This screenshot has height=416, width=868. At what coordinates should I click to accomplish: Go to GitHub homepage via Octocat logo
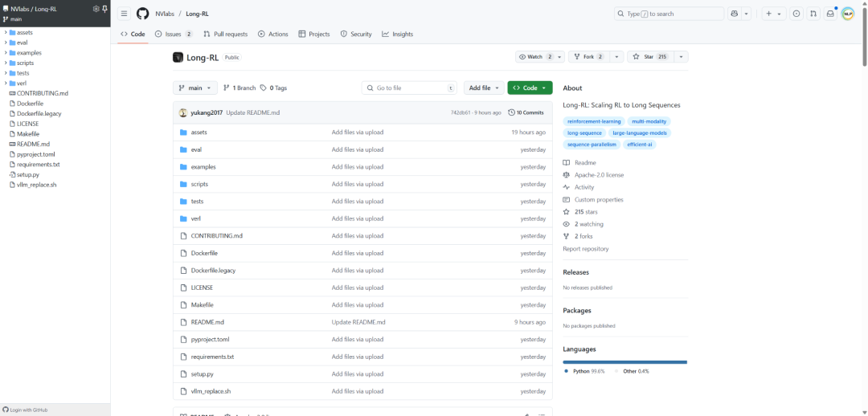(x=143, y=14)
